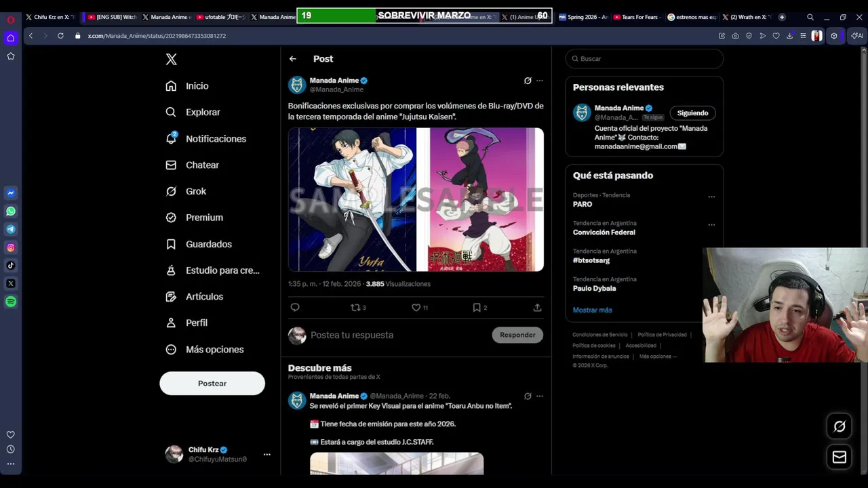This screenshot has width=868, height=488.
Task: Open more options for Convicción Federal trend
Action: coord(711,224)
